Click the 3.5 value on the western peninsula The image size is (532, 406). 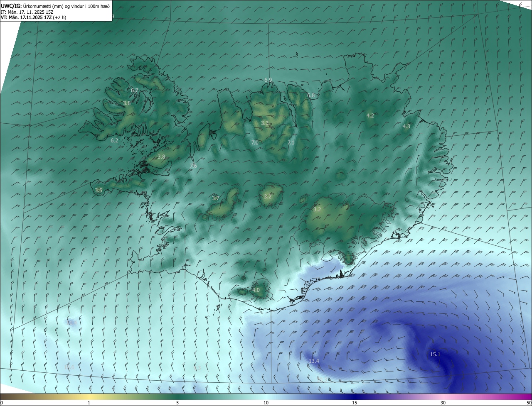click(x=99, y=190)
